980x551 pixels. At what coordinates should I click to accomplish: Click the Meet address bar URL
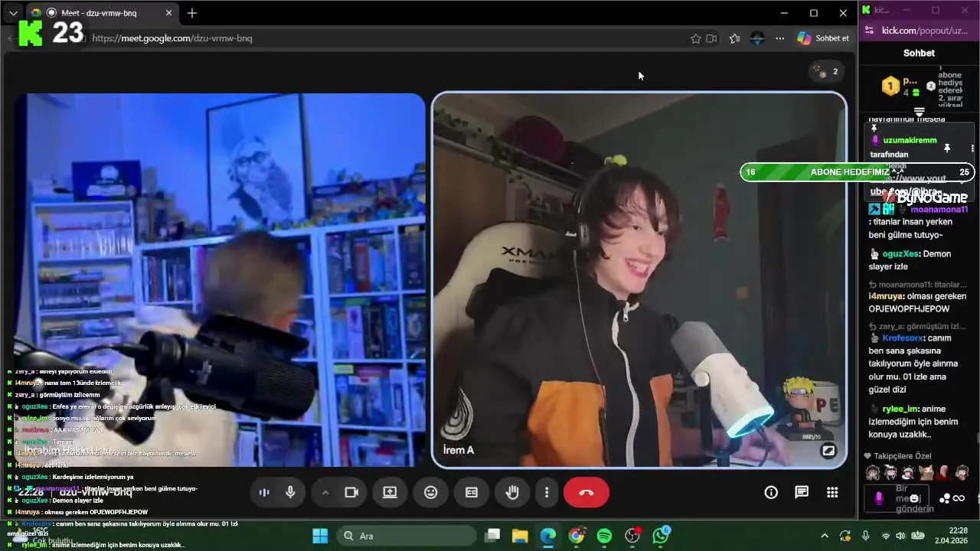[171, 38]
